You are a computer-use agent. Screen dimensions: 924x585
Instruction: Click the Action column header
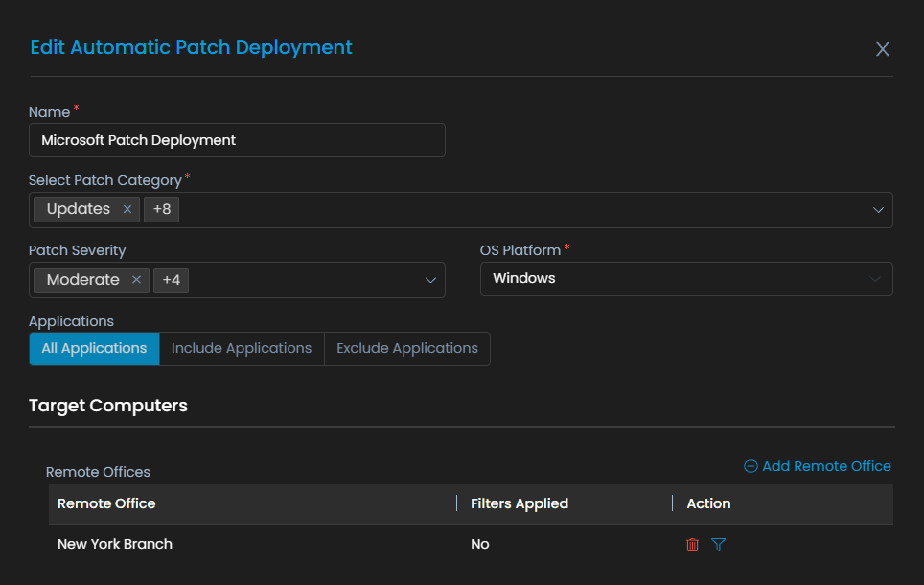pyautogui.click(x=708, y=503)
